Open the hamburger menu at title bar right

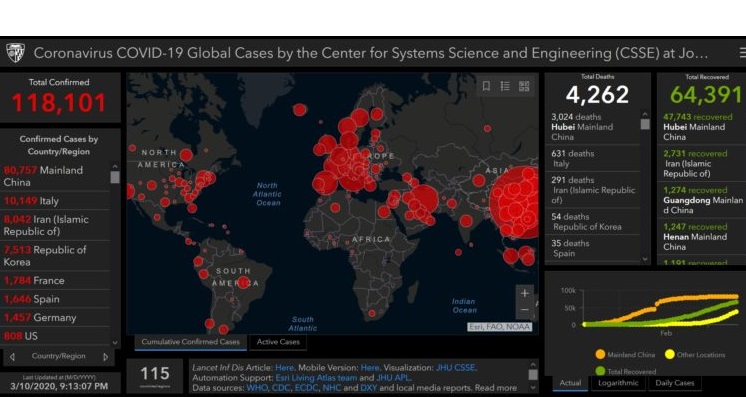pyautogui.click(x=742, y=53)
